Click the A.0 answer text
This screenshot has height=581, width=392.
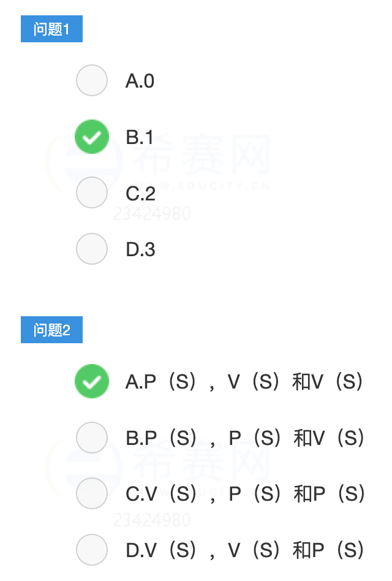140,81
